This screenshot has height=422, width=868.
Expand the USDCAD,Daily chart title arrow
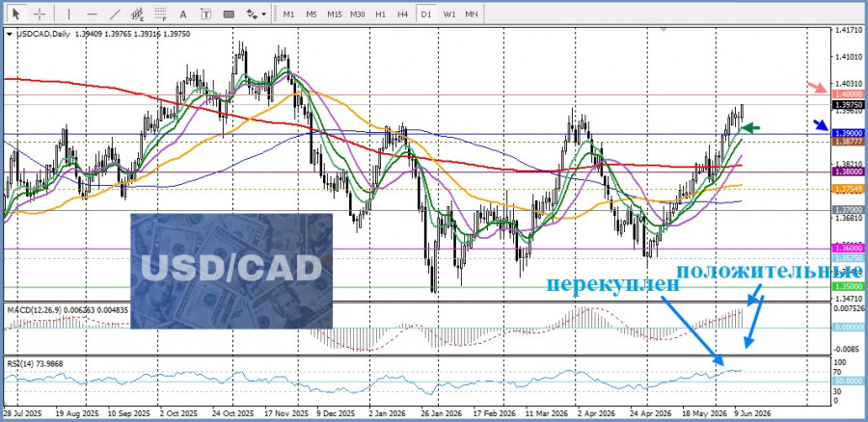[x=9, y=34]
